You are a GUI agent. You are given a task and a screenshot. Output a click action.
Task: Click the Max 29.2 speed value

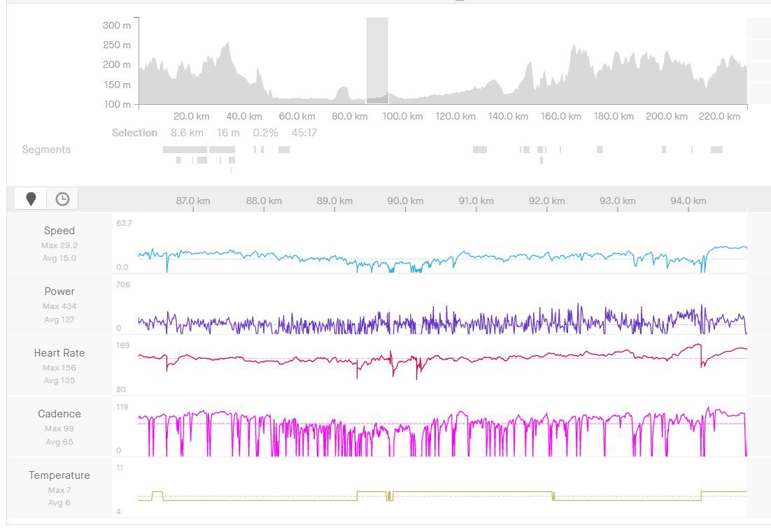coord(59,245)
